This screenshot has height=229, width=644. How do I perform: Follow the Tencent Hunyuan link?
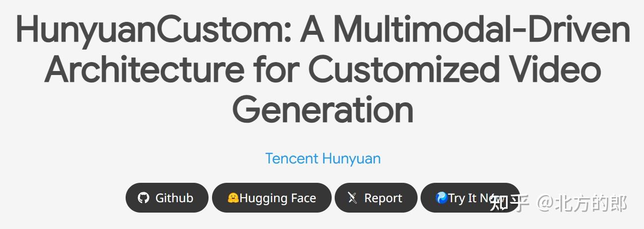323,158
